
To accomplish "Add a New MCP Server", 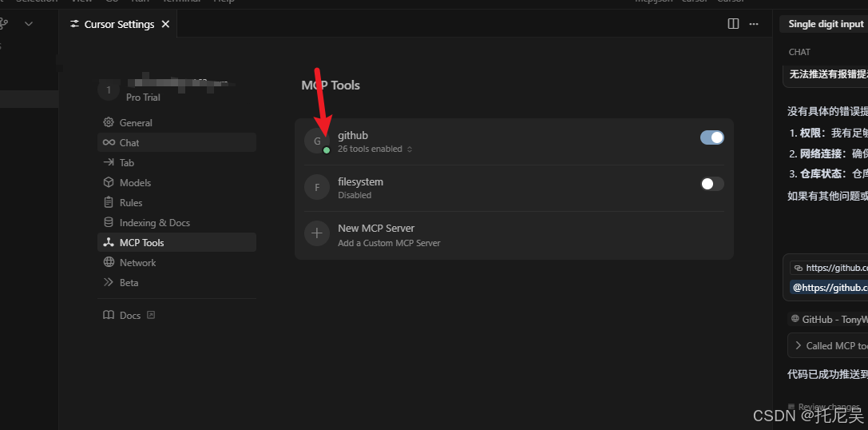I will click(x=514, y=235).
